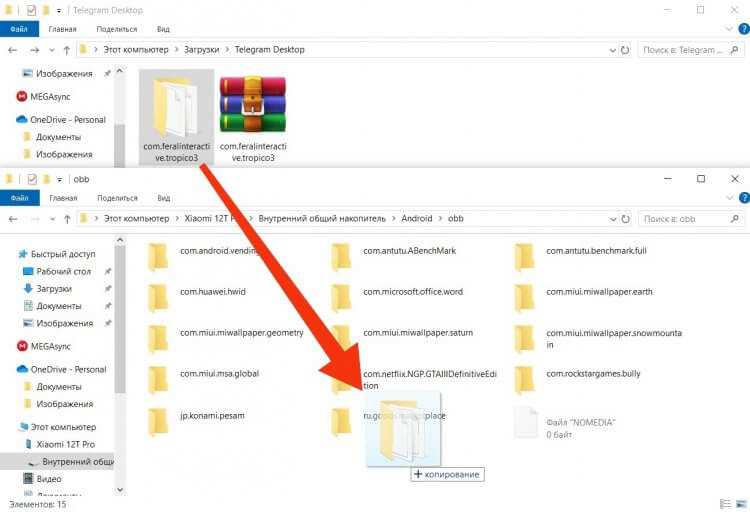Open recent locations dropdown in obb window
Viewport: 750px width, 512px height.
point(52,219)
